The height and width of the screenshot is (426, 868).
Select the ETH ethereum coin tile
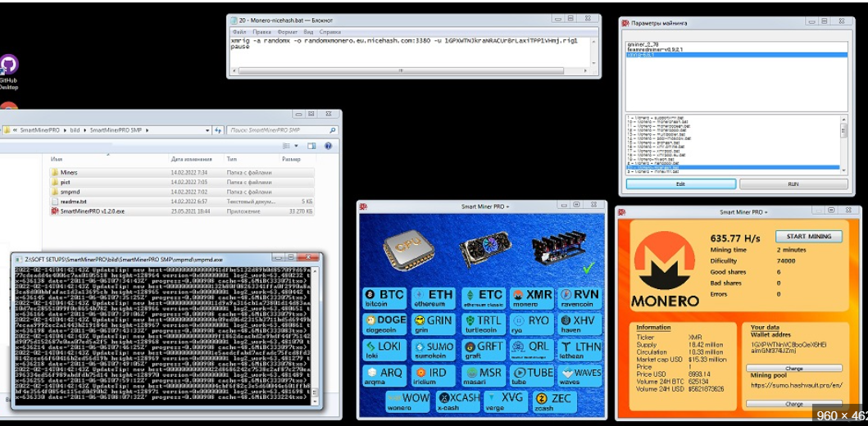point(434,298)
